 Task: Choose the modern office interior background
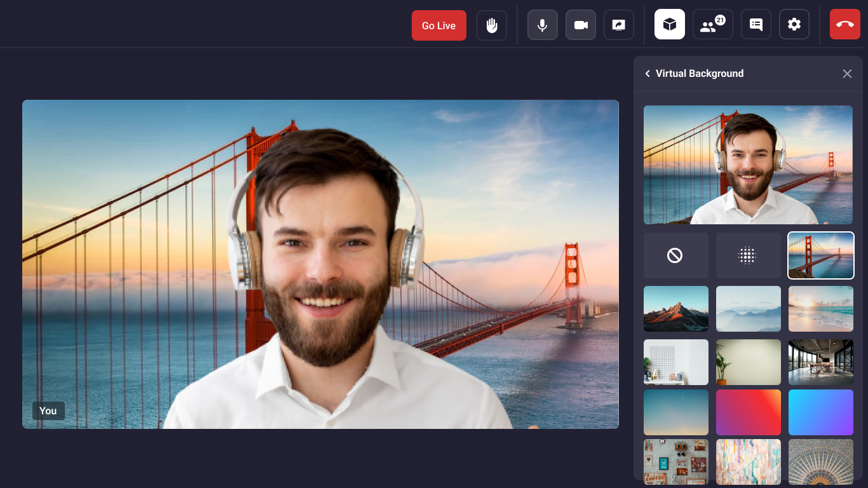tap(821, 362)
